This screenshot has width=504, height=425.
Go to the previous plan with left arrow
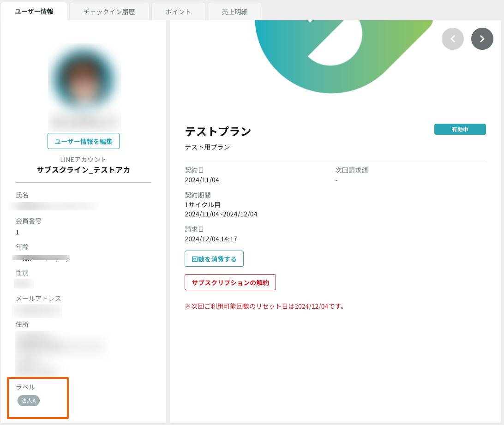coord(453,39)
